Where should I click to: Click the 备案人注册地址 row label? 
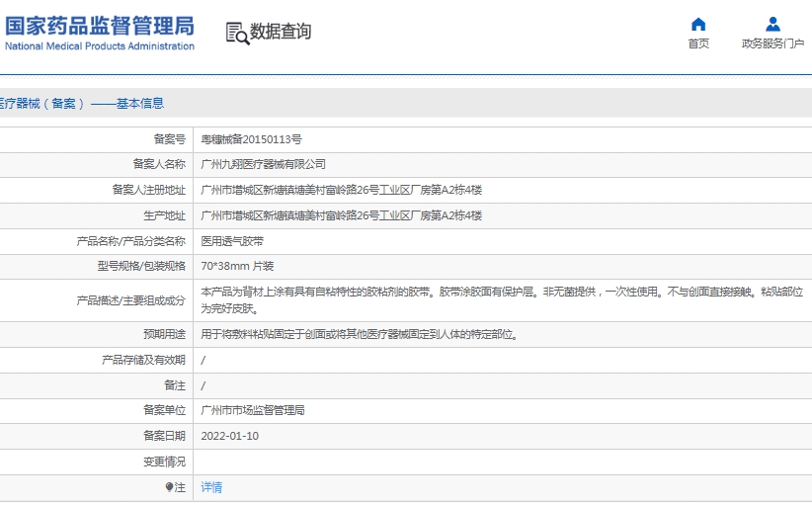[x=148, y=190]
